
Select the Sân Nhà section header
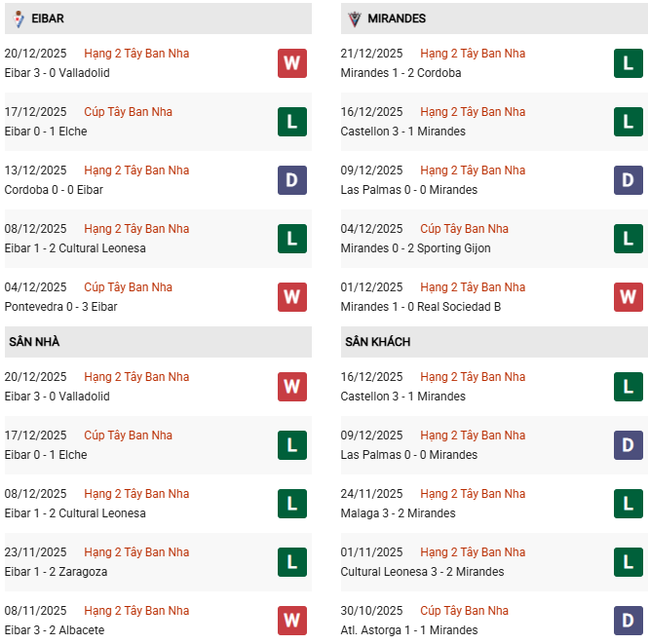(x=34, y=342)
